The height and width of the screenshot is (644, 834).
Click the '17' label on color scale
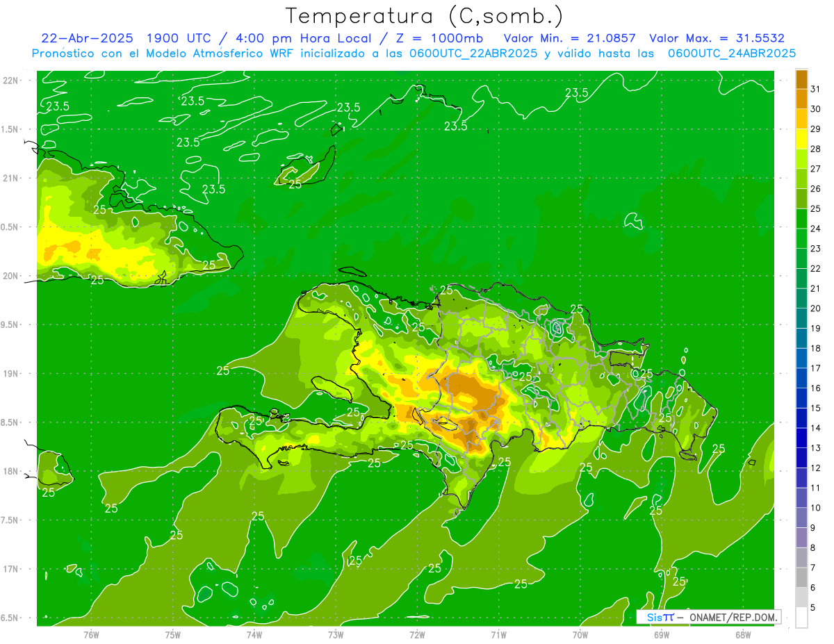[x=815, y=368]
